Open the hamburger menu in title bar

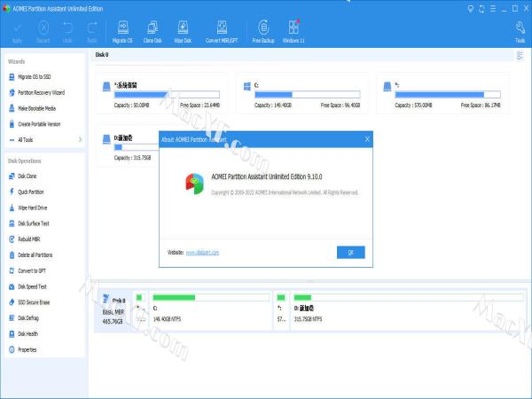pos(493,9)
